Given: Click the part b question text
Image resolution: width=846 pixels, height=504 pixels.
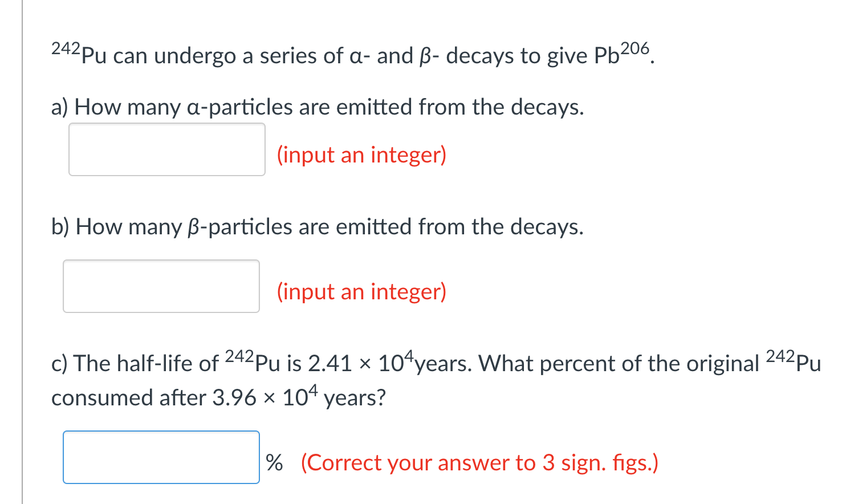Looking at the screenshot, I should [317, 226].
